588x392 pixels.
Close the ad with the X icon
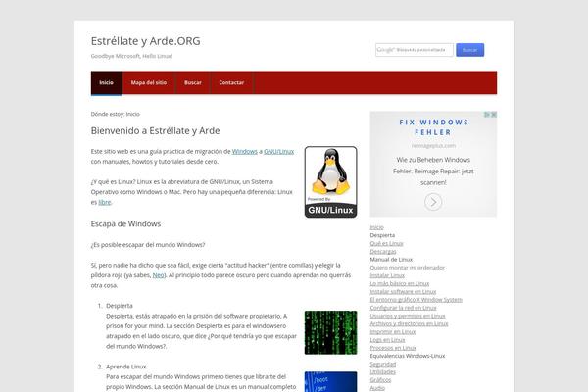tap(494, 115)
